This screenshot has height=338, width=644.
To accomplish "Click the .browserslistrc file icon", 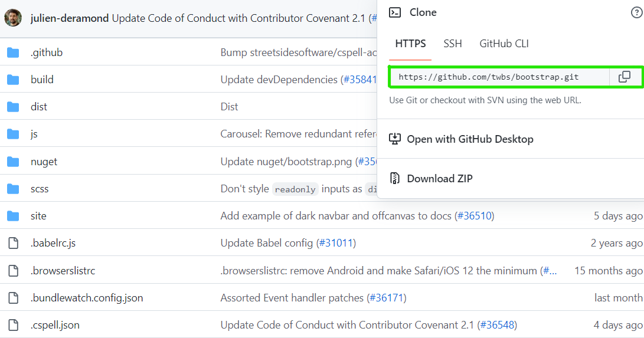I will [x=14, y=270].
